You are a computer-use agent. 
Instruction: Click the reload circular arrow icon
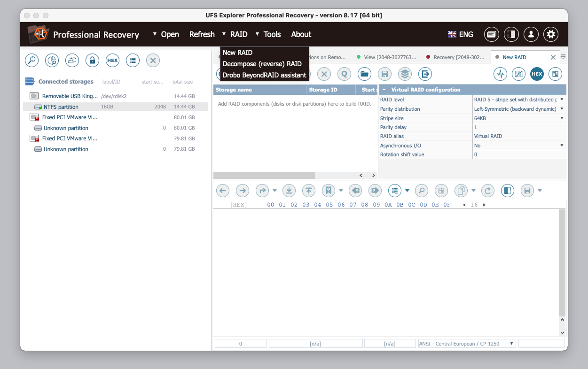(488, 191)
